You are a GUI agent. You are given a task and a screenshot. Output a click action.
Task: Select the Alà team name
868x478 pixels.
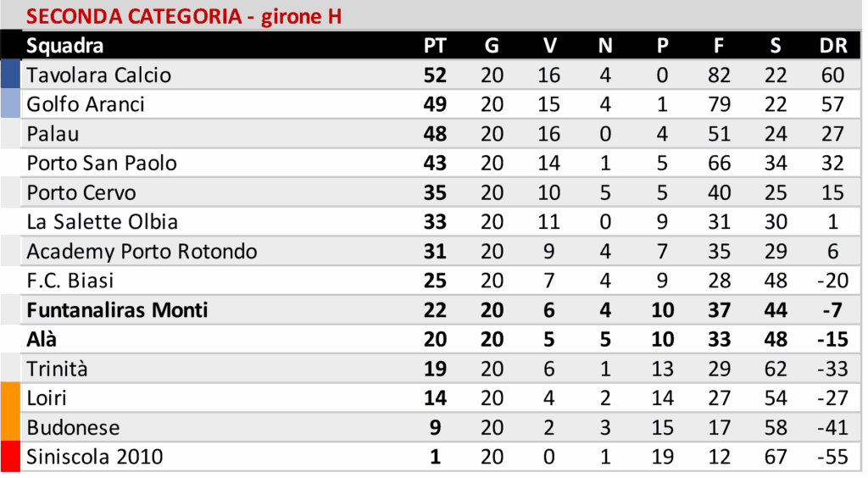click(x=42, y=340)
